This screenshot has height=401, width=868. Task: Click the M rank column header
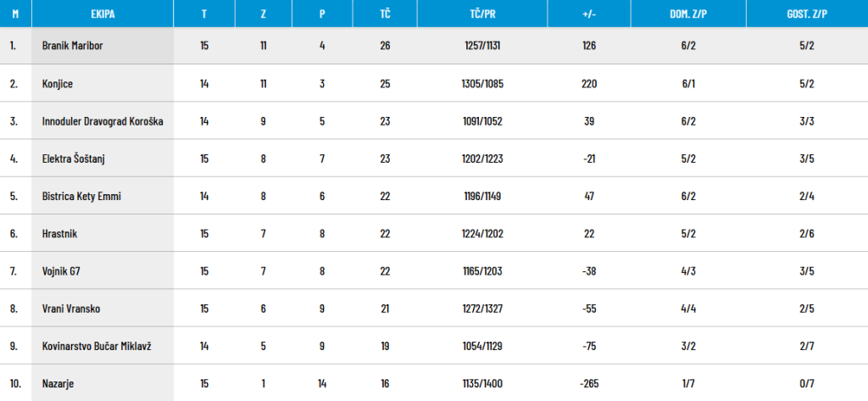16,14
